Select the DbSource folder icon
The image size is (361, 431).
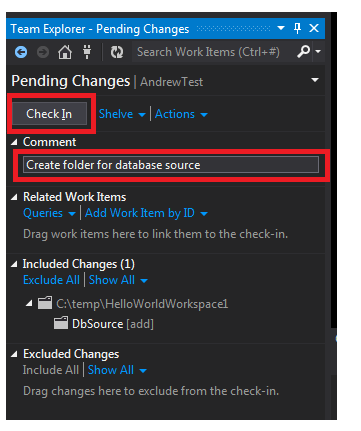(61, 323)
